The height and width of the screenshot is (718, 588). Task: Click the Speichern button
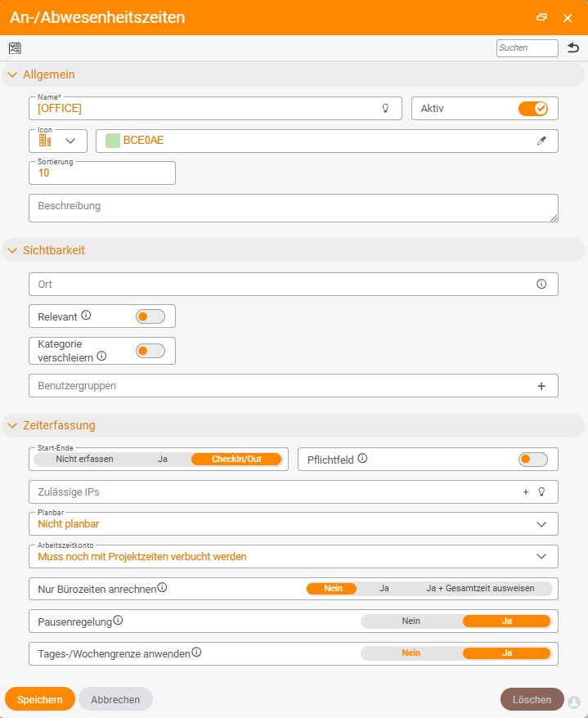(40, 698)
